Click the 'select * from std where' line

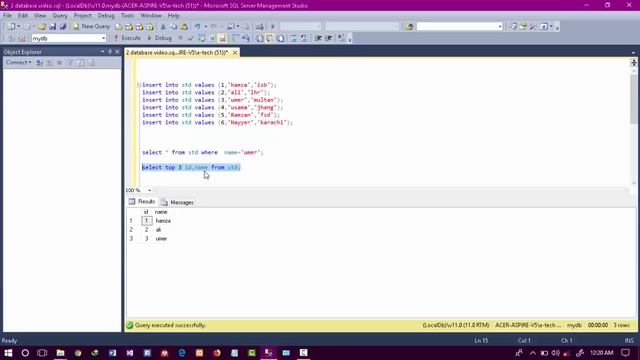point(202,152)
